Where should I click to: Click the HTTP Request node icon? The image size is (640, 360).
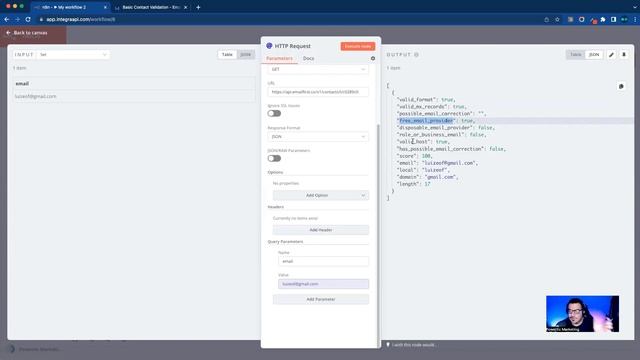pos(269,46)
